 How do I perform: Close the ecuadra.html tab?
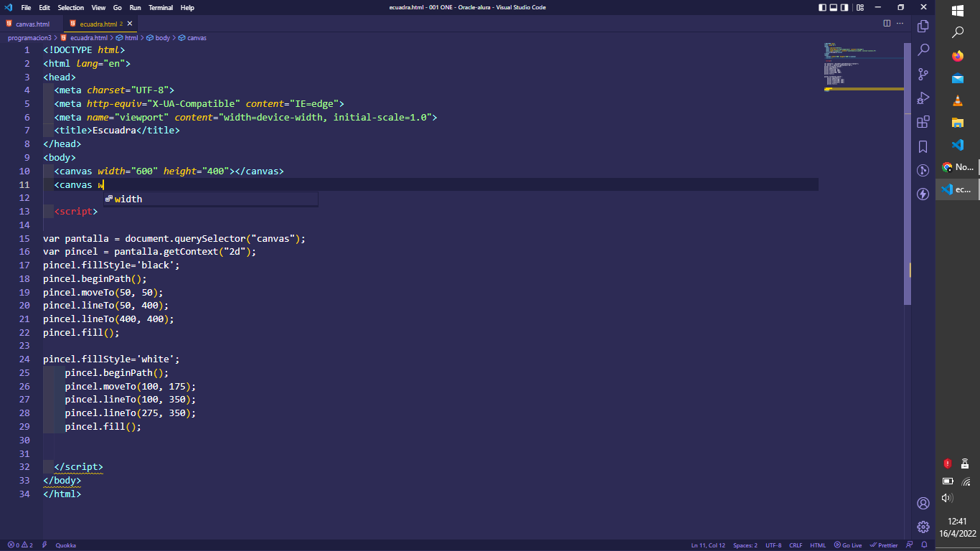point(130,24)
